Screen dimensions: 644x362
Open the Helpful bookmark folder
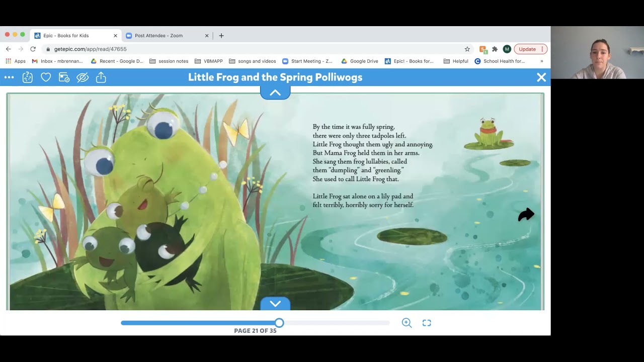[456, 61]
